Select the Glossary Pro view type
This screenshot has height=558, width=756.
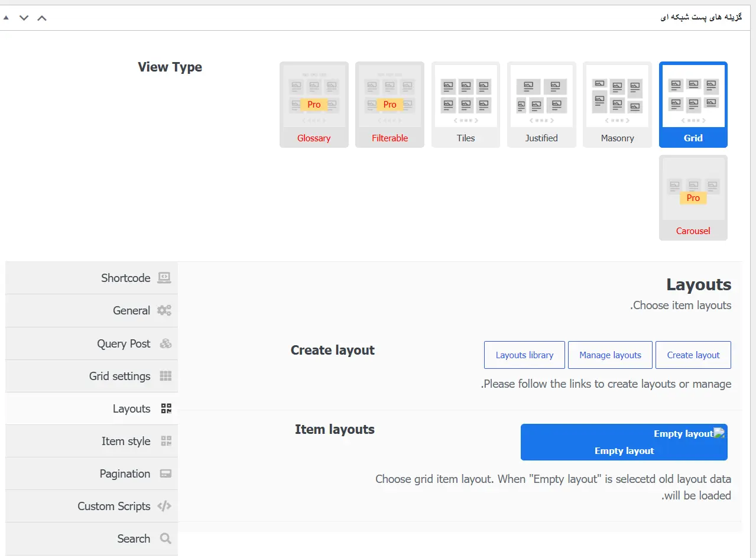coord(314,105)
